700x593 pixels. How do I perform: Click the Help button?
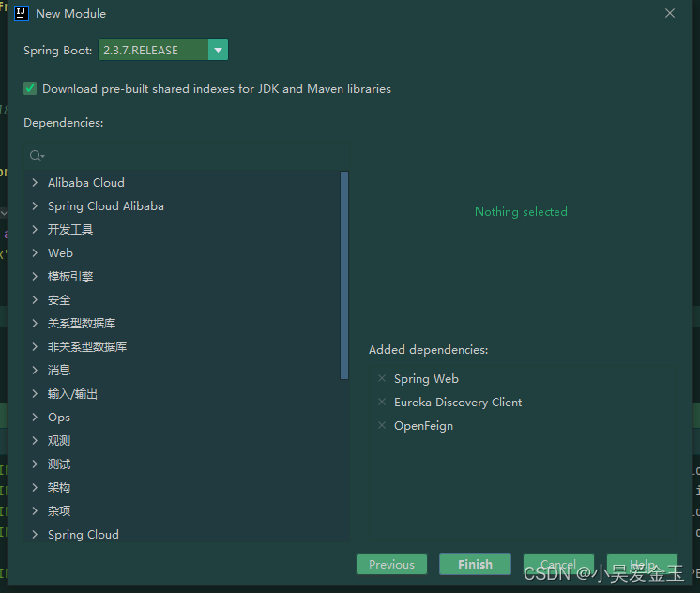(642, 564)
